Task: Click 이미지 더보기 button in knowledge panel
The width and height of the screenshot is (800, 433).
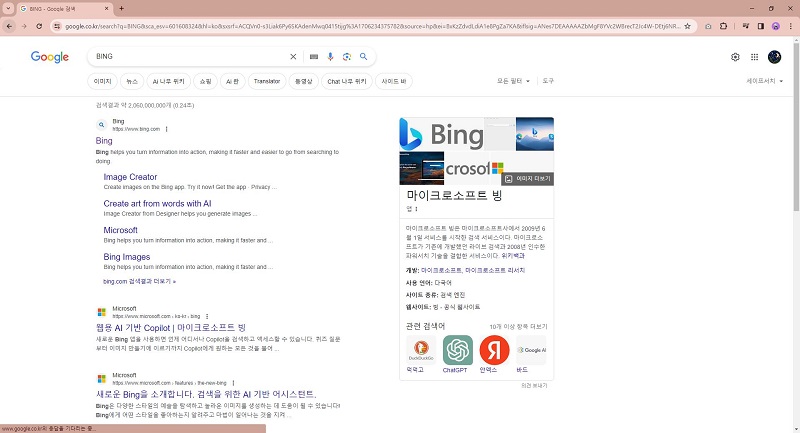Action: point(528,179)
